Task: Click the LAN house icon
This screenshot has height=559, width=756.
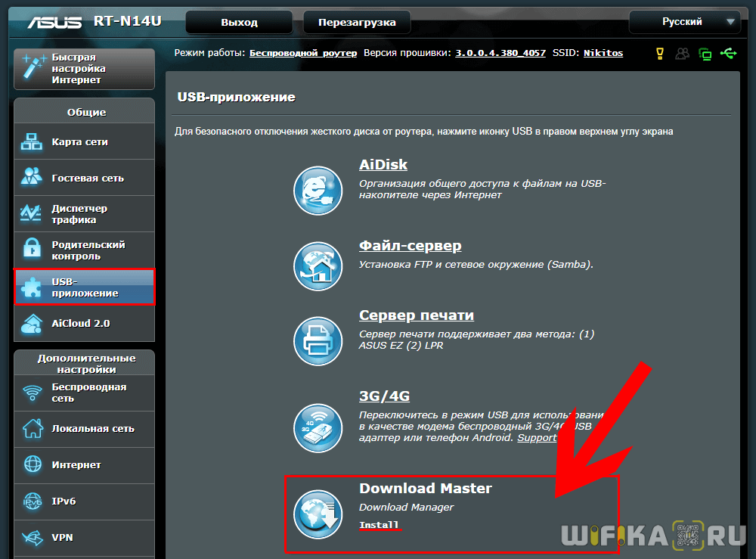Action: click(33, 428)
